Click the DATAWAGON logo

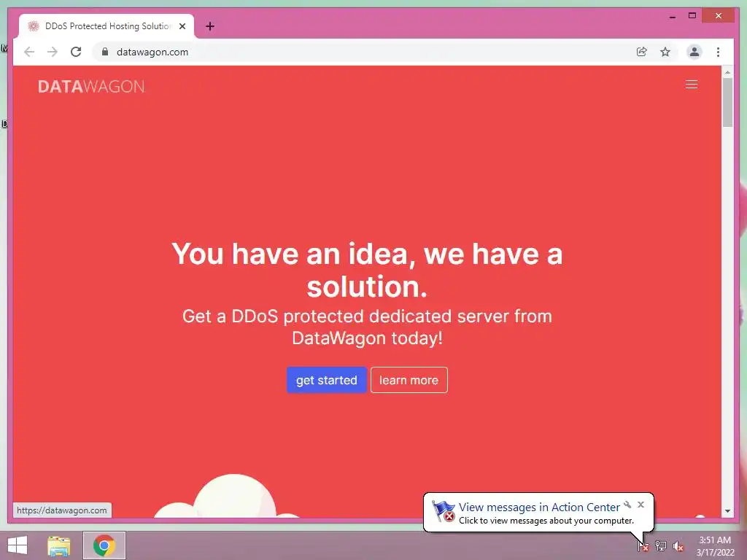point(91,86)
